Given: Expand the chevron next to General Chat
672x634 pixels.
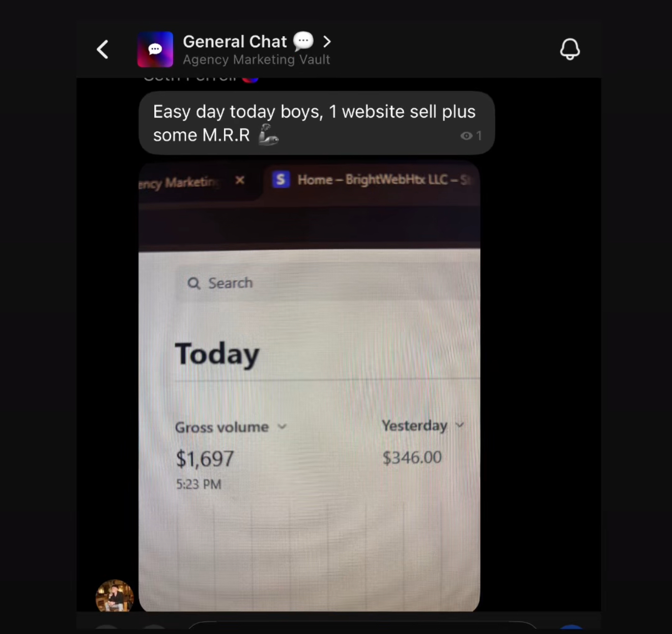Looking at the screenshot, I should point(327,42).
